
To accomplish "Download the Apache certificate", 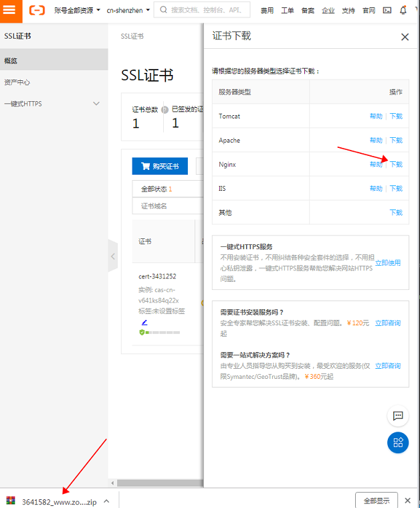I will 396,140.
